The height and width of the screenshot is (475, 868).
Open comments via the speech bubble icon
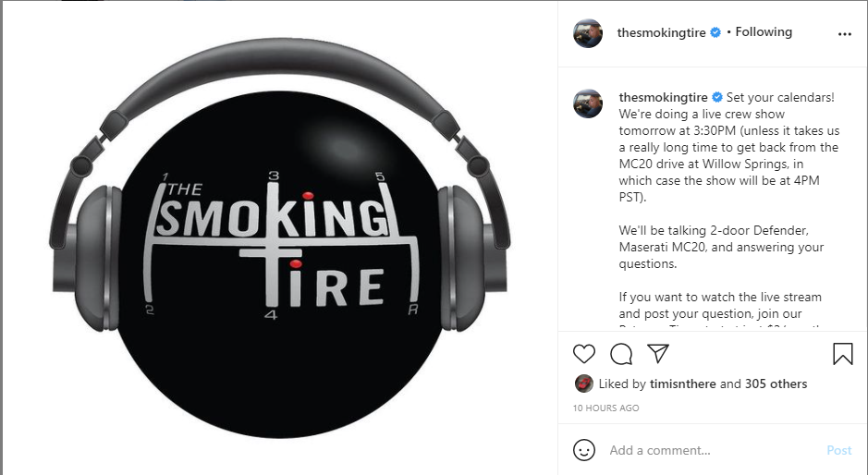click(621, 354)
